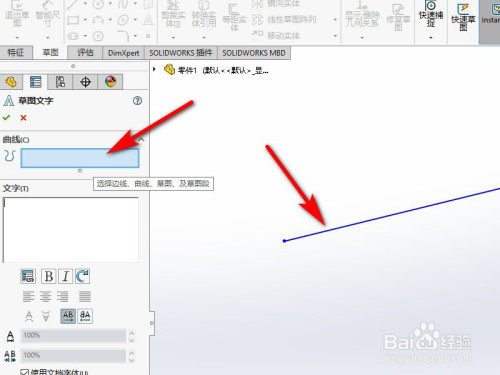
Task: Select the Circle sketch tool
Action: tap(98, 4)
